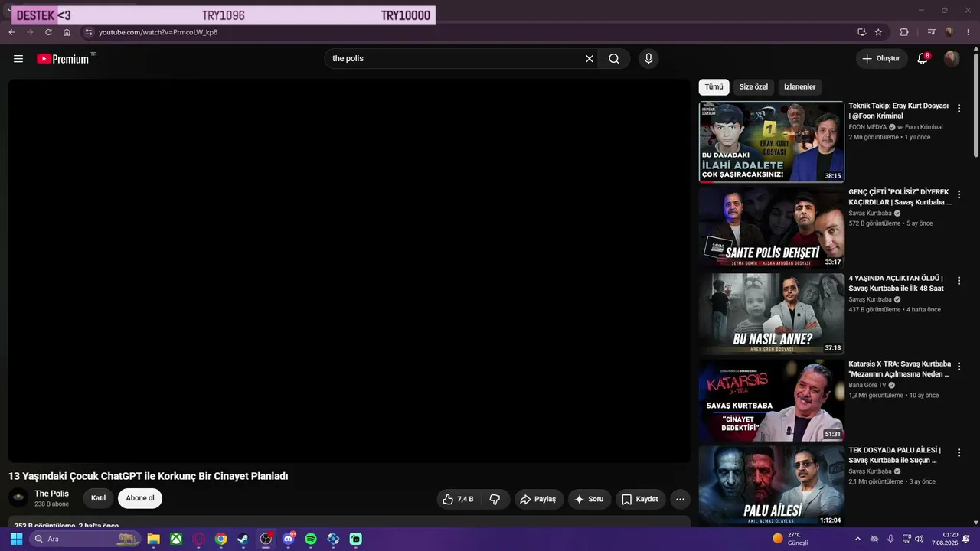Viewport: 980px width, 551px height.
Task: Open Steam from taskbar
Action: coord(243,539)
